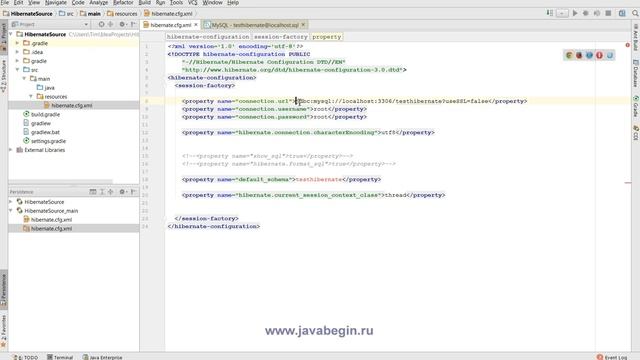Open Event Log in status bar
This screenshot has height=360, width=640.
click(x=612, y=357)
